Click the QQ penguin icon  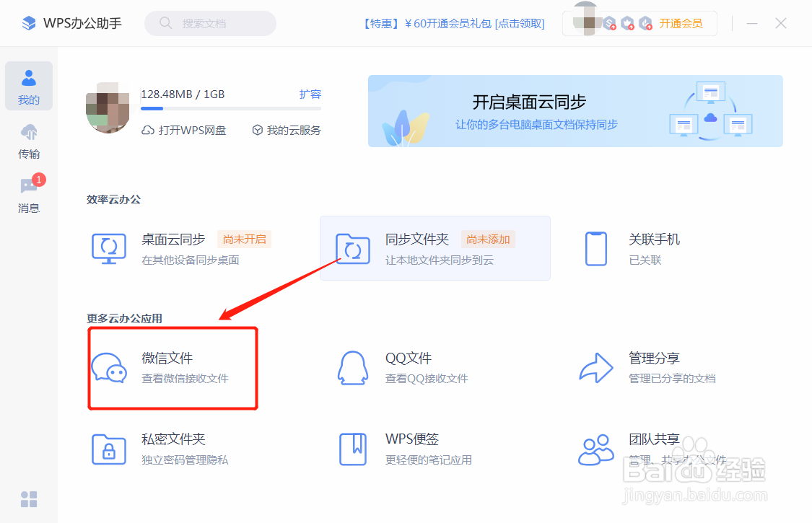point(353,368)
